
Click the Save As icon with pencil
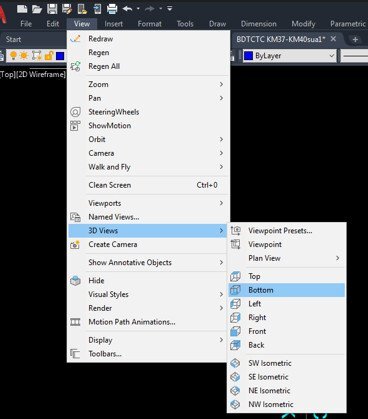tap(67, 9)
